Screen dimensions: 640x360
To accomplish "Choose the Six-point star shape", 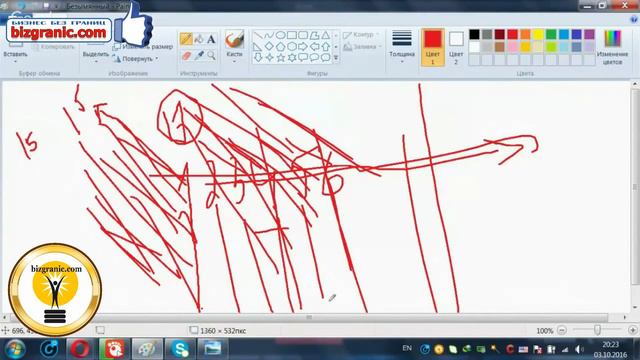I will [x=291, y=58].
